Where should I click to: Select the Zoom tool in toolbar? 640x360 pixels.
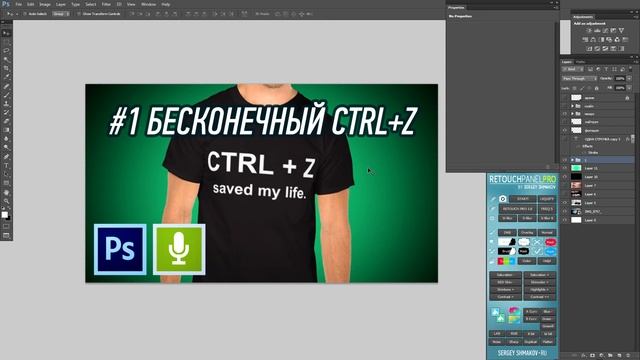6,201
